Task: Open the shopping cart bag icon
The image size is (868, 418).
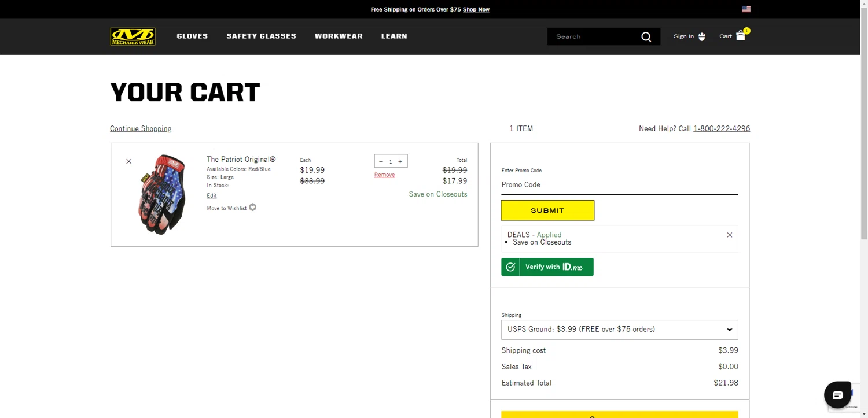Action: [741, 36]
